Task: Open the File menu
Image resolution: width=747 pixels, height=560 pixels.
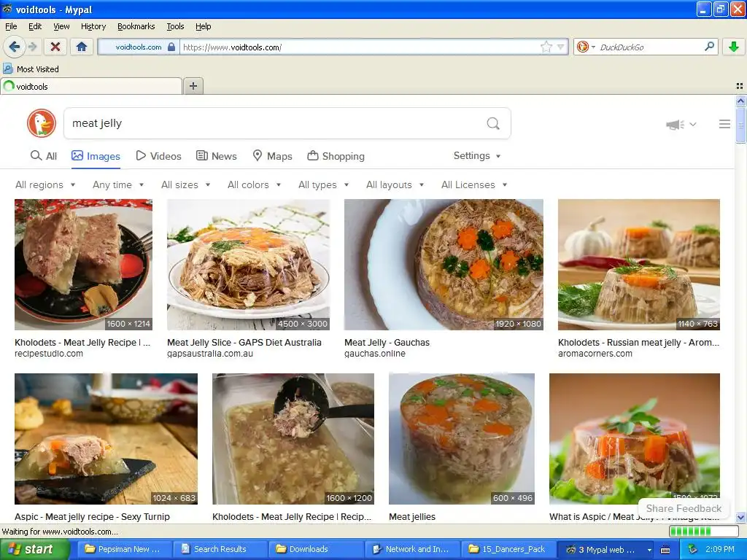Action: click(11, 26)
